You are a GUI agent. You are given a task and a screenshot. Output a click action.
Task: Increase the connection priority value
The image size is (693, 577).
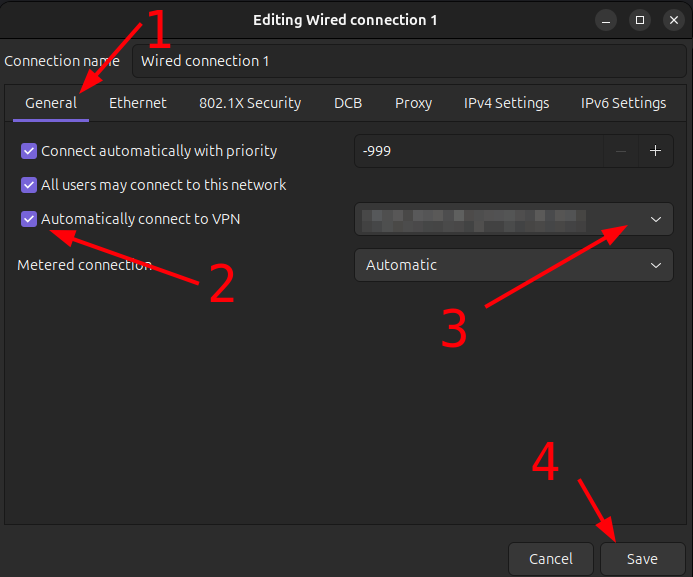click(656, 151)
